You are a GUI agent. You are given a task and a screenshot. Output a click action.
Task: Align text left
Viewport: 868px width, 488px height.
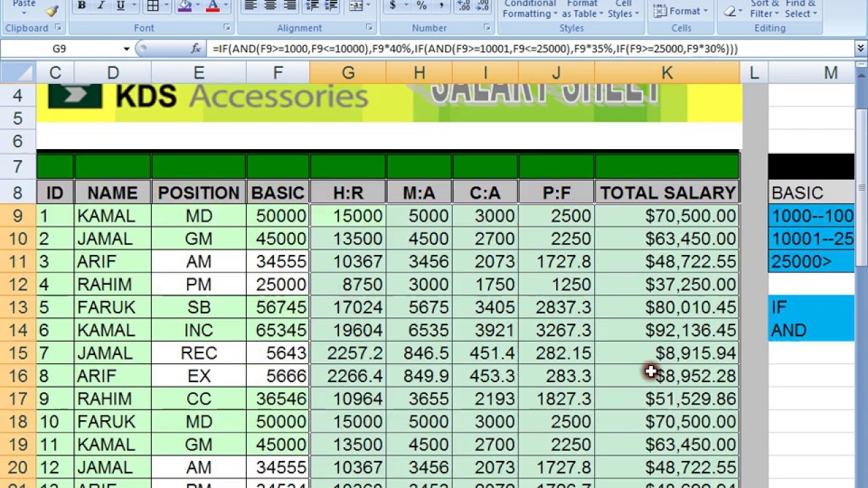tap(250, 6)
